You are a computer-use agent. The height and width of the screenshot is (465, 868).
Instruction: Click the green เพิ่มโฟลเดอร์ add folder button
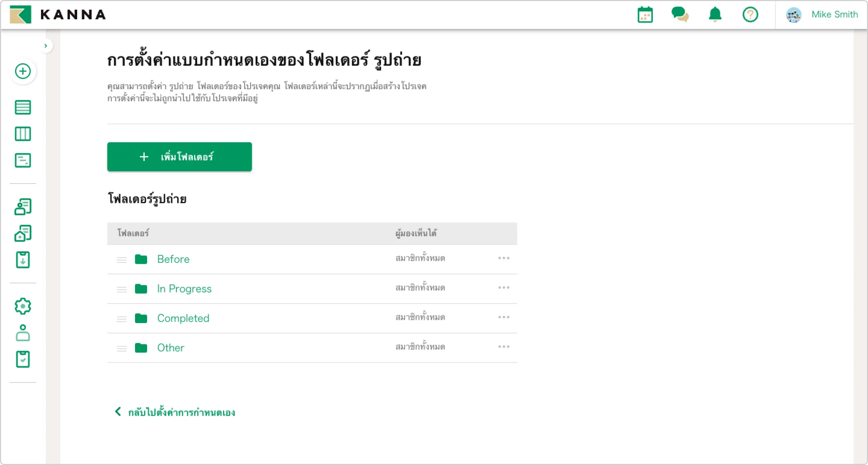tap(179, 157)
